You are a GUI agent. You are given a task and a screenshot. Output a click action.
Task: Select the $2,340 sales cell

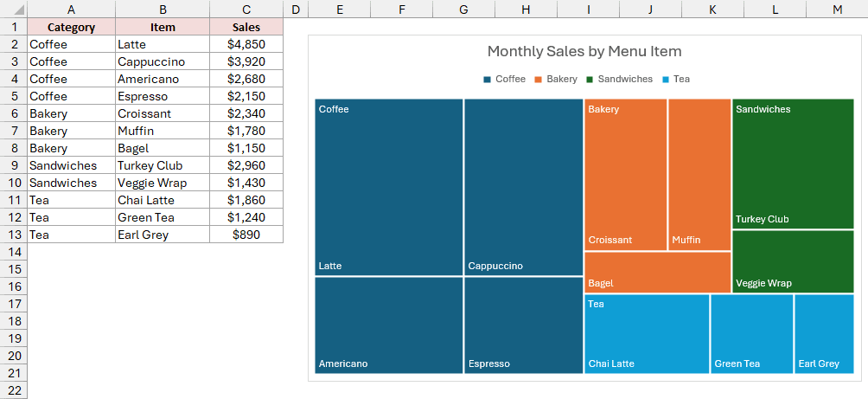(246, 113)
